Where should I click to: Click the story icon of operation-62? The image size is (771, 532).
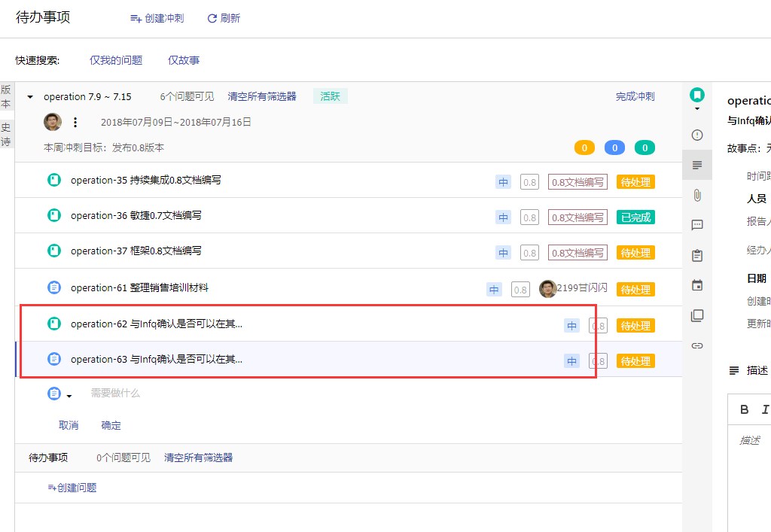click(x=54, y=324)
